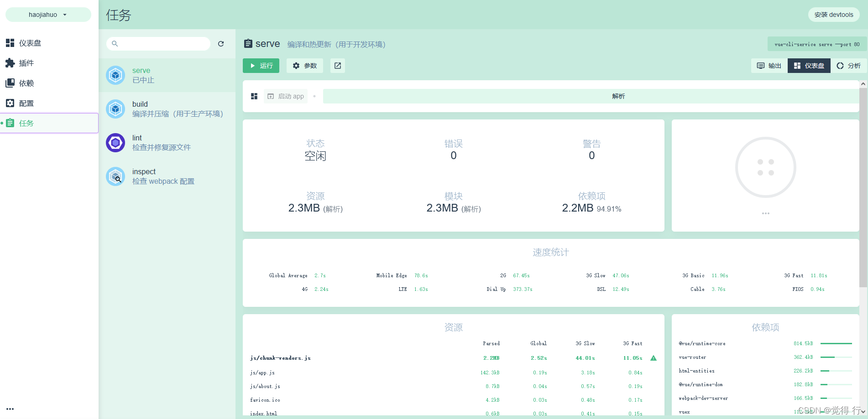Click js/app.js asset row
The image size is (868, 419).
[x=454, y=372]
